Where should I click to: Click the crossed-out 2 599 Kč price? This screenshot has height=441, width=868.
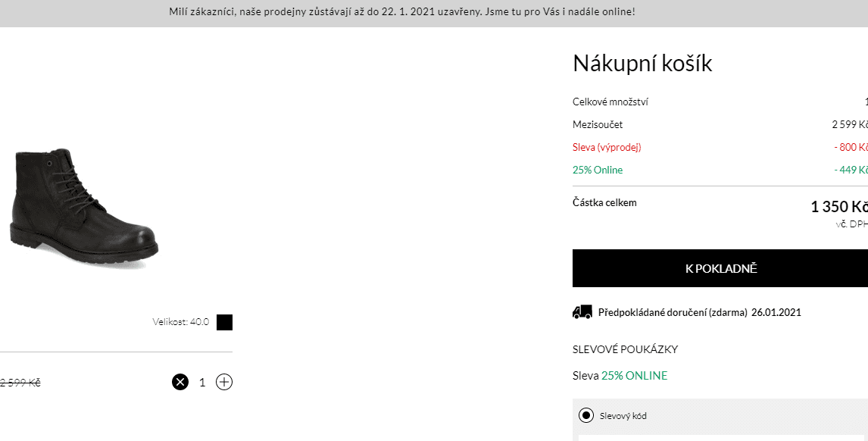point(20,383)
